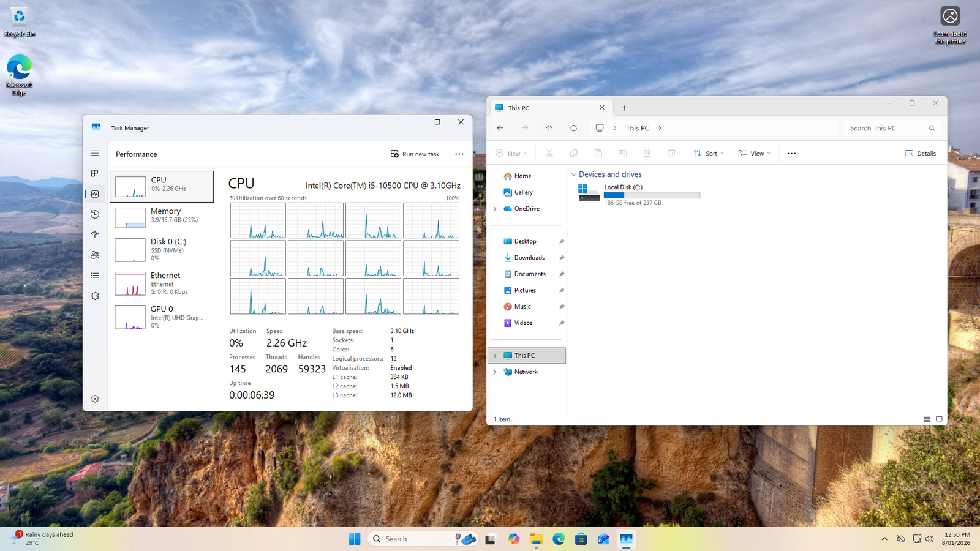Open the Sort dropdown in File Explorer

tap(709, 154)
